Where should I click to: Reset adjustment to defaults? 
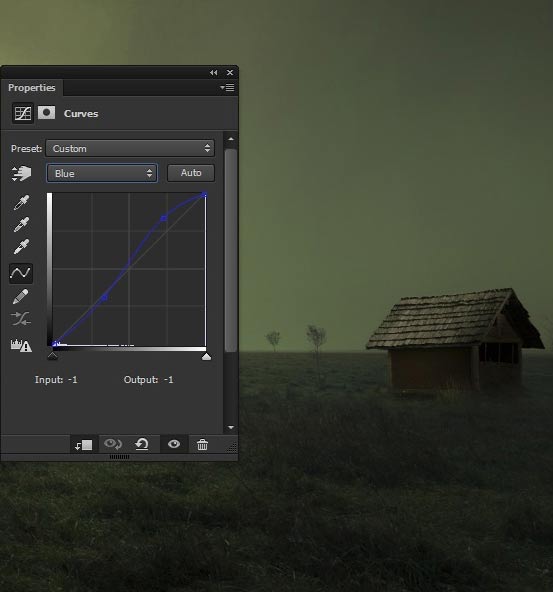142,444
